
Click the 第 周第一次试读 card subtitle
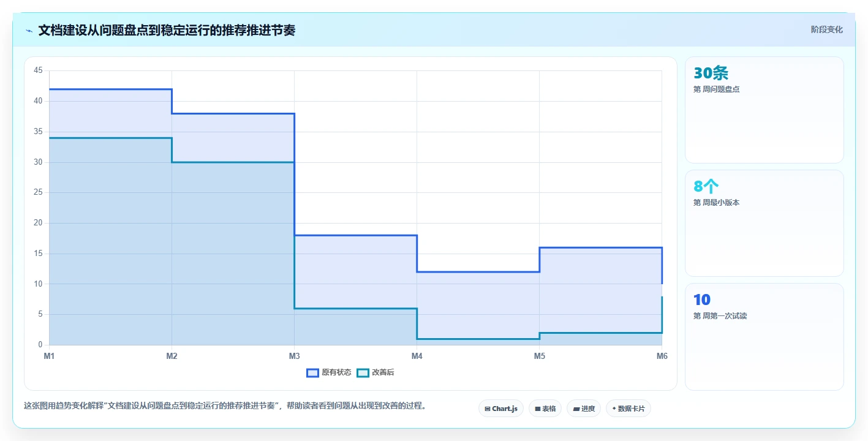pyautogui.click(x=720, y=316)
